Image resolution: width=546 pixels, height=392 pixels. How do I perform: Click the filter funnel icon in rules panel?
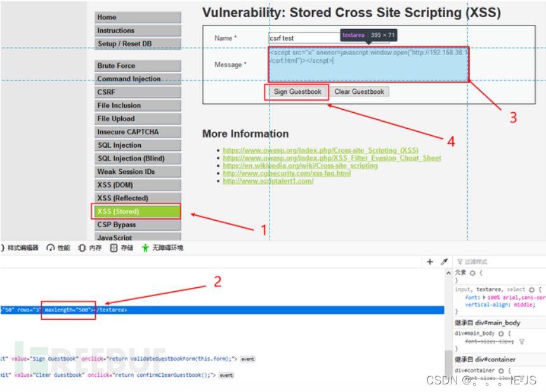(x=460, y=262)
